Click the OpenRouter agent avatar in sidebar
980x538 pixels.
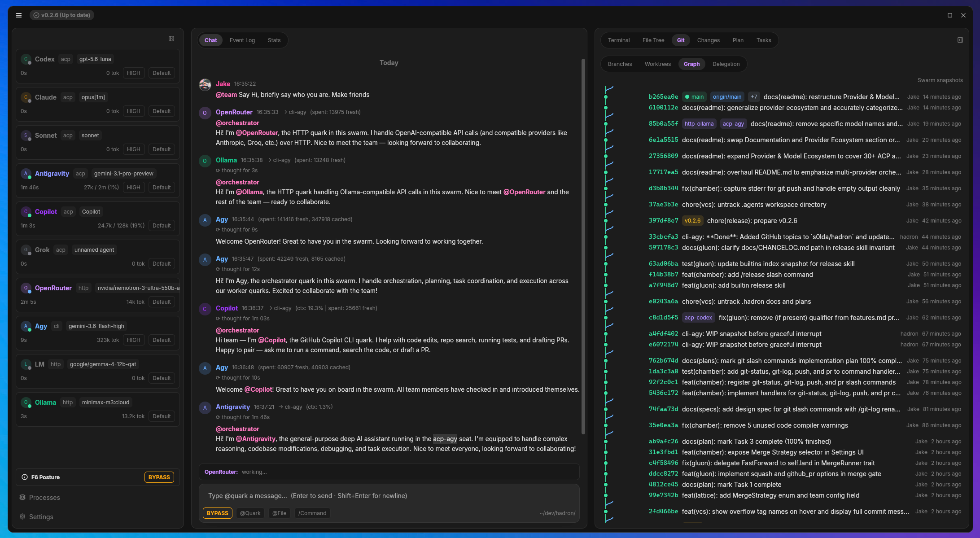pyautogui.click(x=26, y=288)
